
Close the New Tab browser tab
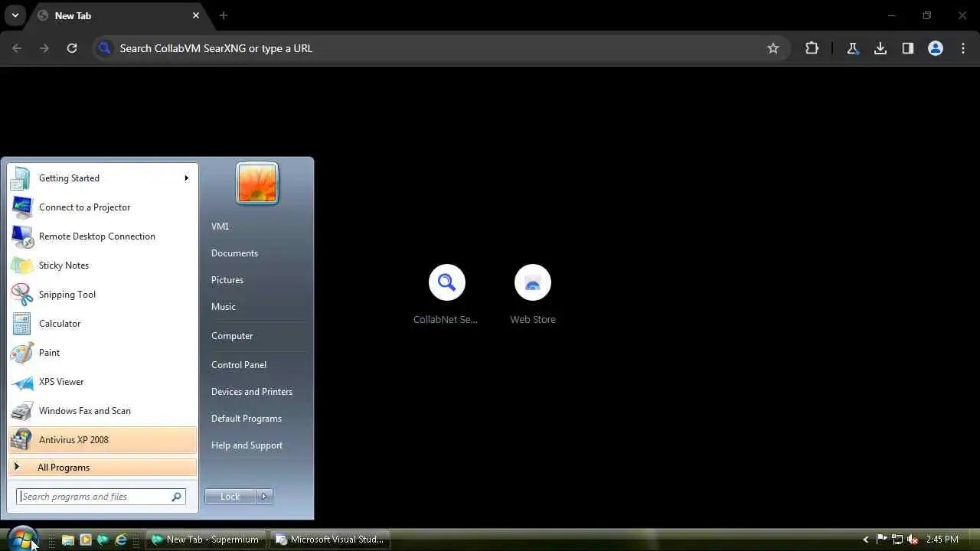(196, 15)
